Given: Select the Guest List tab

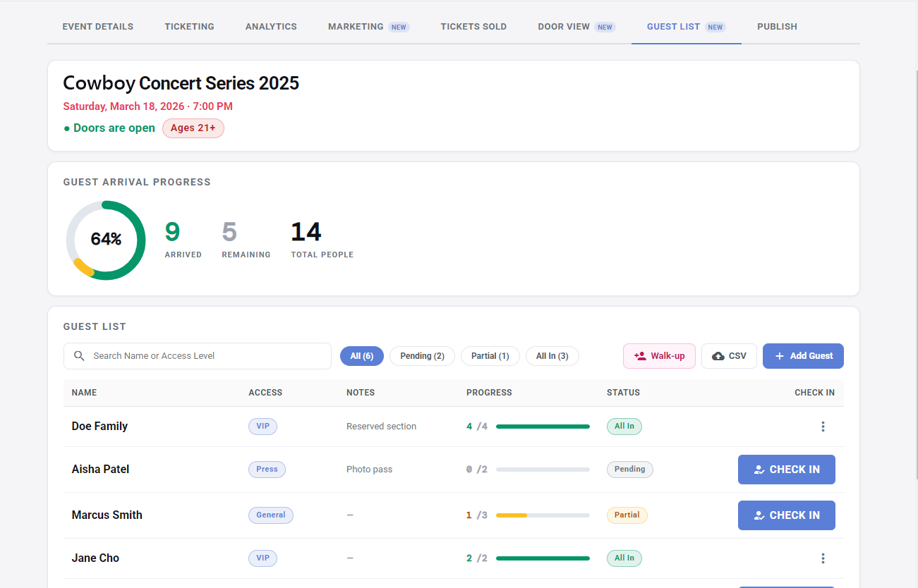Looking at the screenshot, I should 686,27.
